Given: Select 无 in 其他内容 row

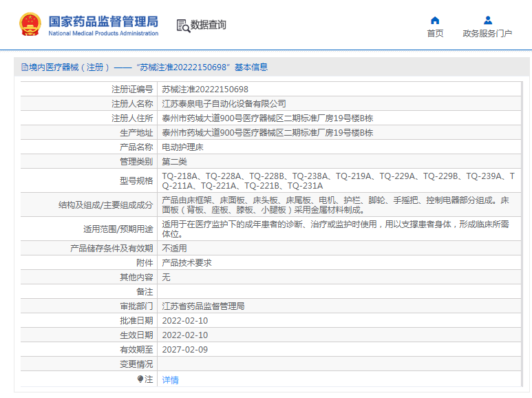Looking at the screenshot, I should (166, 277).
